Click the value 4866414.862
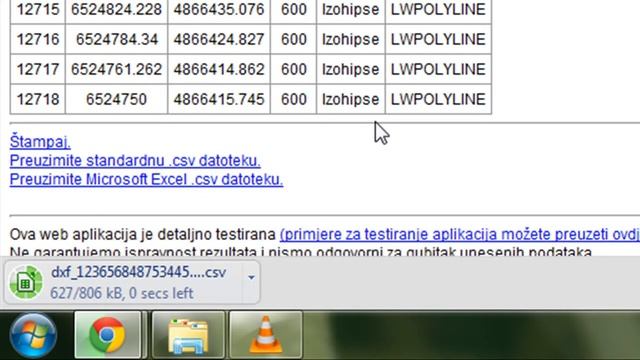Viewport: 640px width, 360px height. (x=219, y=69)
